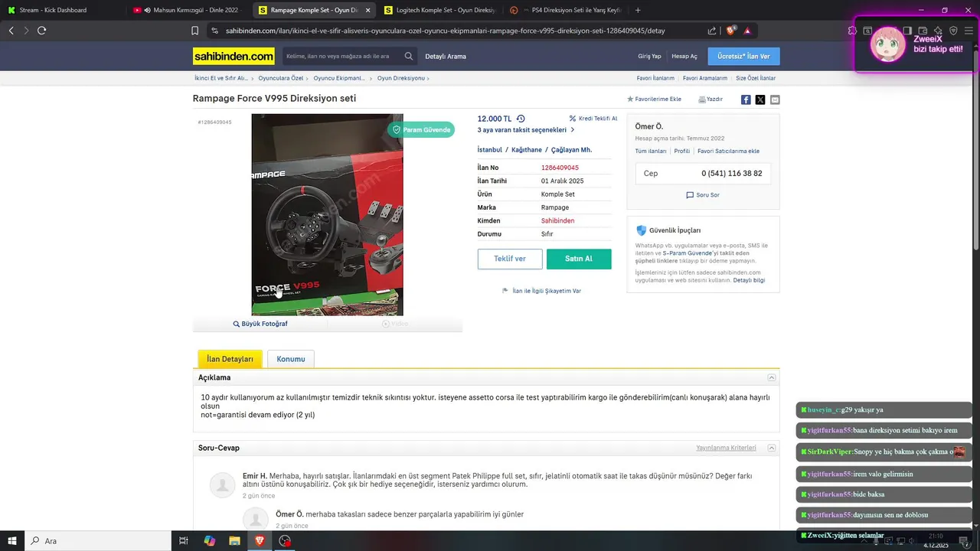The height and width of the screenshot is (551, 980).
Task: Click the Soru Sor link
Action: point(703,195)
